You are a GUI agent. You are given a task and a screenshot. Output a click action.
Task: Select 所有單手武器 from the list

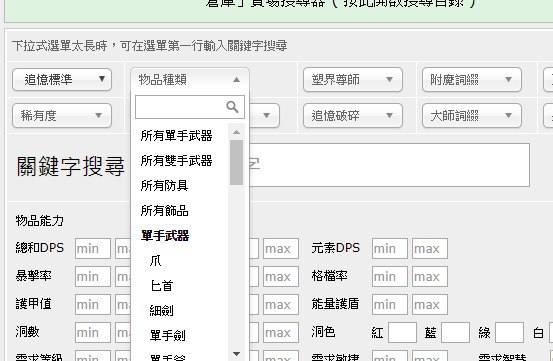tap(176, 136)
